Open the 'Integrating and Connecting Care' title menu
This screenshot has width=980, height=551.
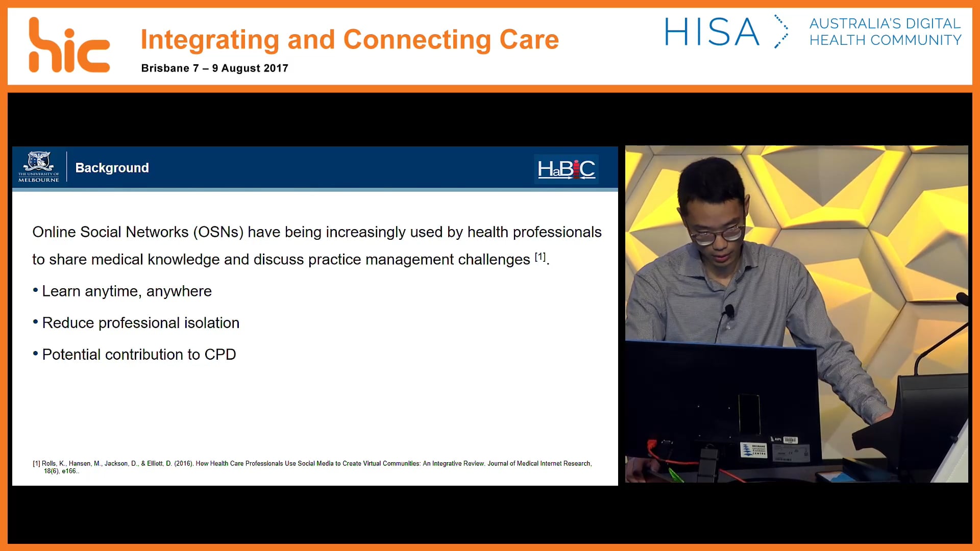coord(350,39)
